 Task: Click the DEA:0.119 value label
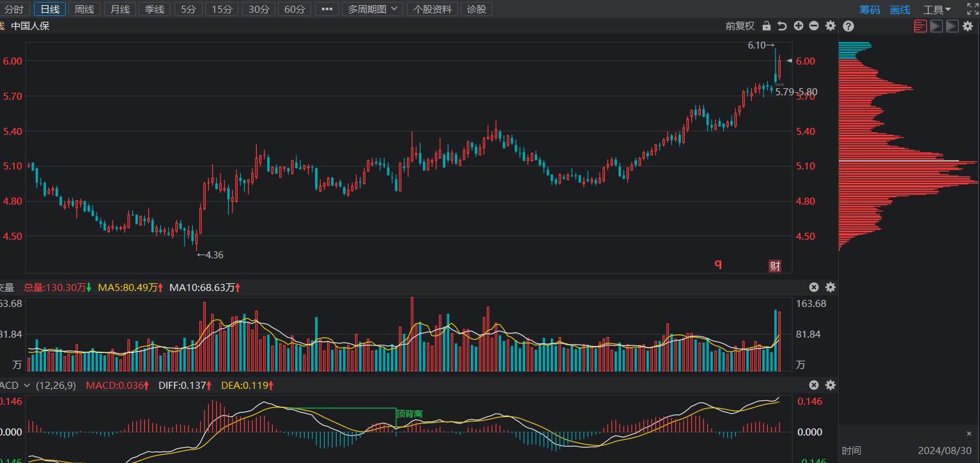(247, 386)
